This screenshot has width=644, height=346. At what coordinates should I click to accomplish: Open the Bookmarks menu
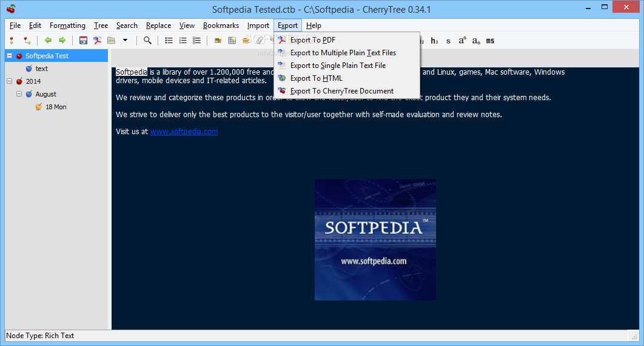(x=221, y=25)
